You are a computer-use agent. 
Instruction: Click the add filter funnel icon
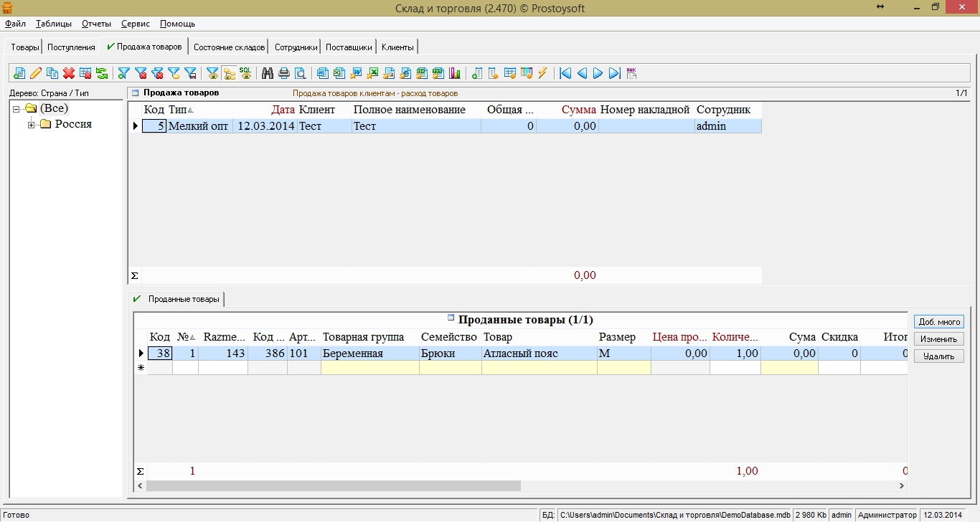click(123, 73)
